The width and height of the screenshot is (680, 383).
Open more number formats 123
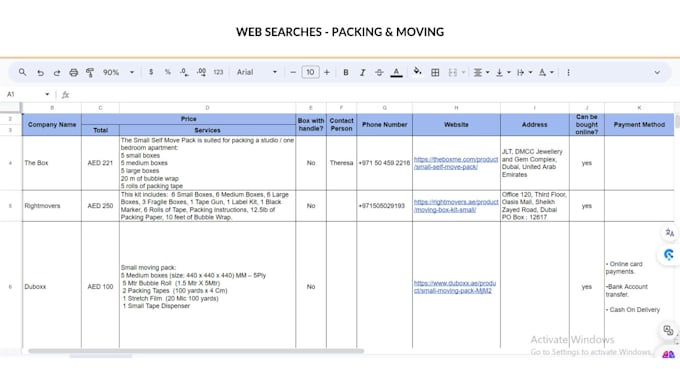pyautogui.click(x=218, y=72)
